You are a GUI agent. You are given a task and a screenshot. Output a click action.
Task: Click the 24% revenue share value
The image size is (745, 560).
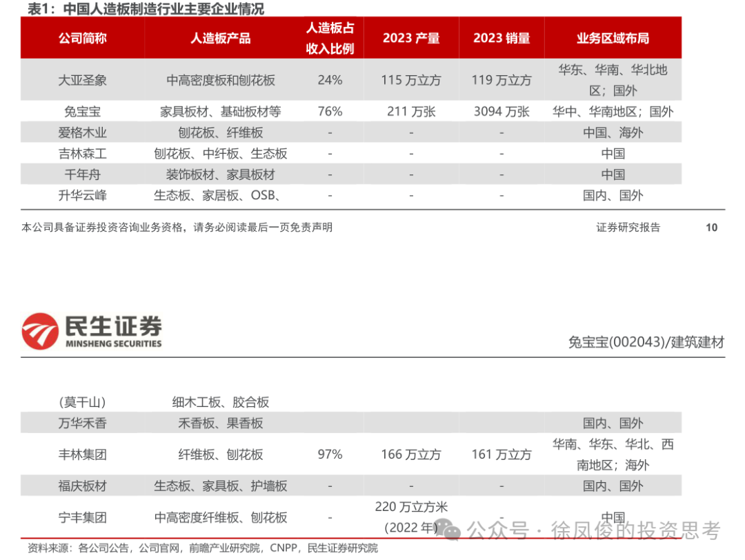click(x=330, y=80)
